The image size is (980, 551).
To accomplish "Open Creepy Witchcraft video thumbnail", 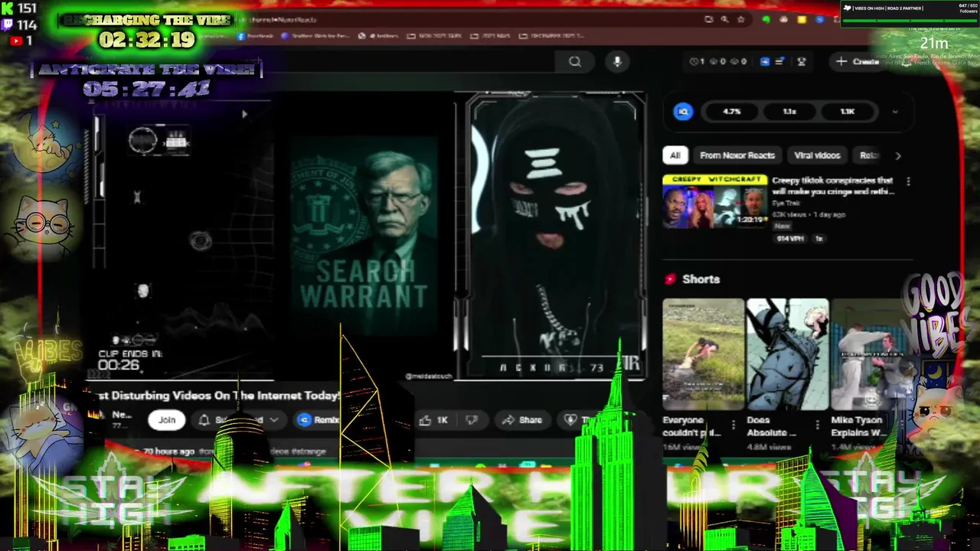I will click(714, 201).
